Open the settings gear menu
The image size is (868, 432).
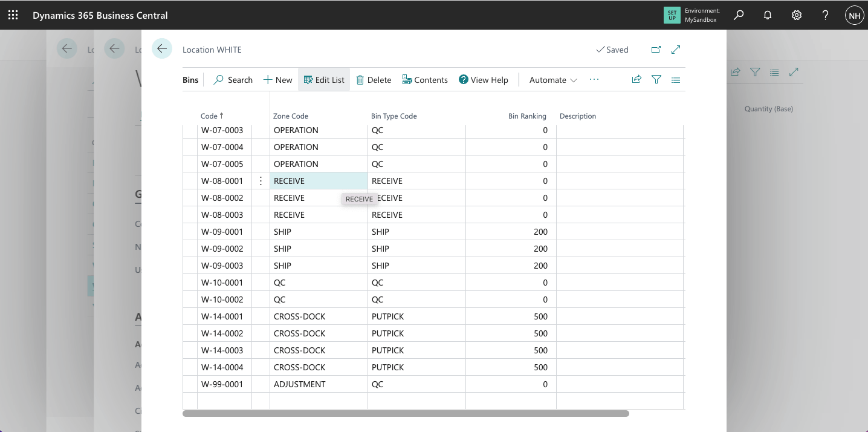(x=797, y=15)
